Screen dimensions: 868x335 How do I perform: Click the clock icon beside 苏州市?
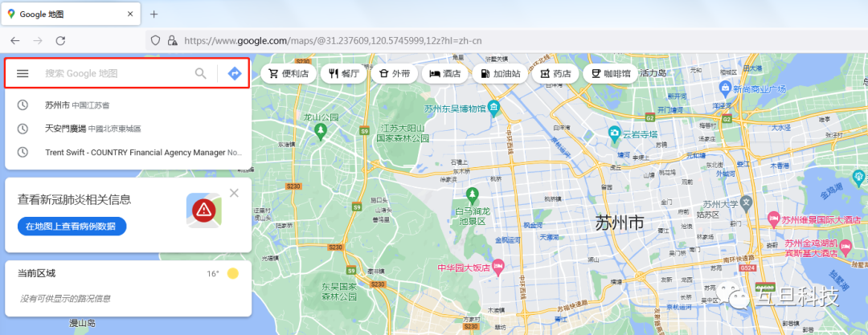click(23, 105)
